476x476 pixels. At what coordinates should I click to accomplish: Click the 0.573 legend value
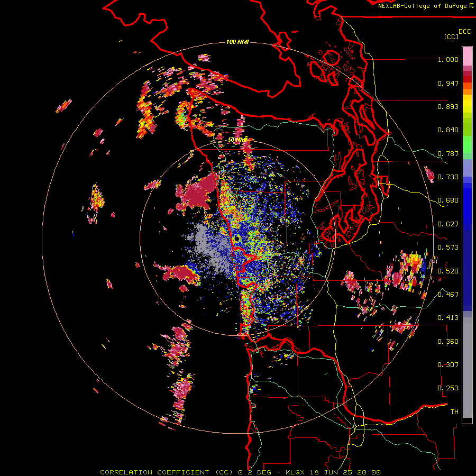tap(448, 248)
